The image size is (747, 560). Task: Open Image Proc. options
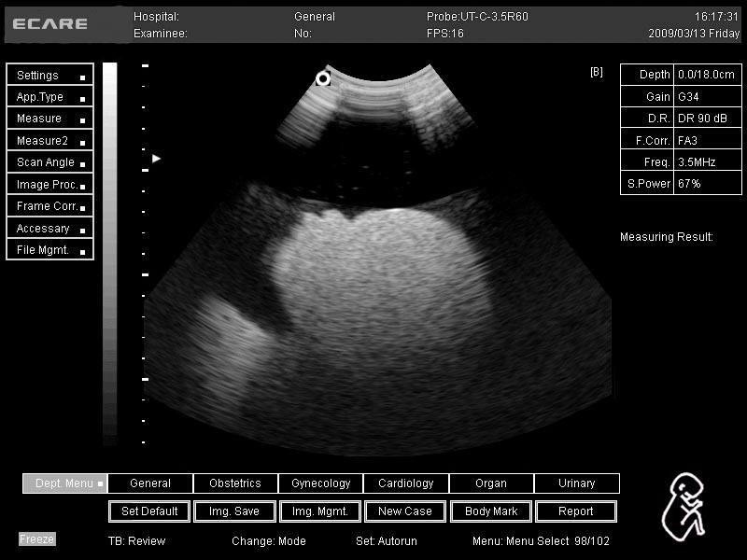49,185
